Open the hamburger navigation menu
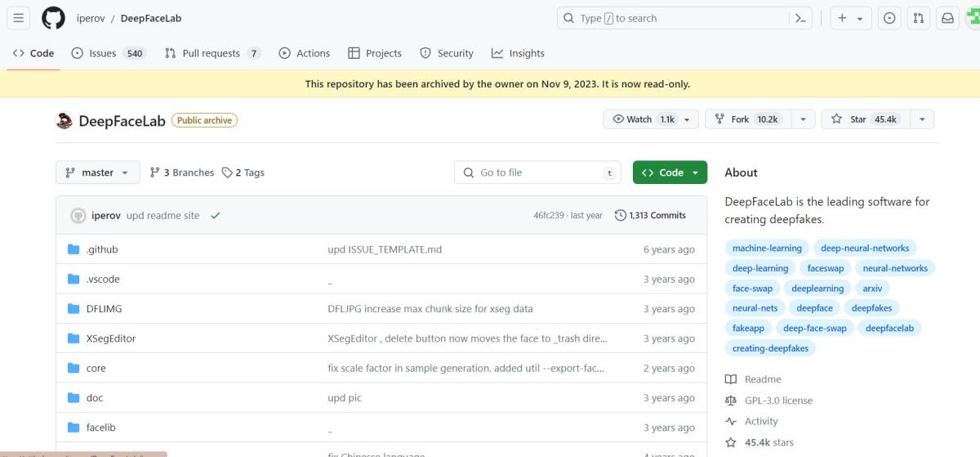Screen dimensions: 980x457 [x=19, y=18]
